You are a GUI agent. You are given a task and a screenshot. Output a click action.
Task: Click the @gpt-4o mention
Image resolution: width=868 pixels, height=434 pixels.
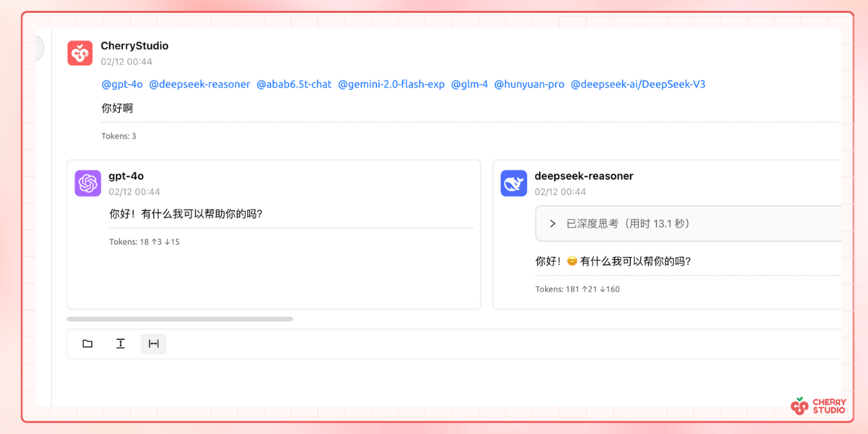[x=122, y=84]
